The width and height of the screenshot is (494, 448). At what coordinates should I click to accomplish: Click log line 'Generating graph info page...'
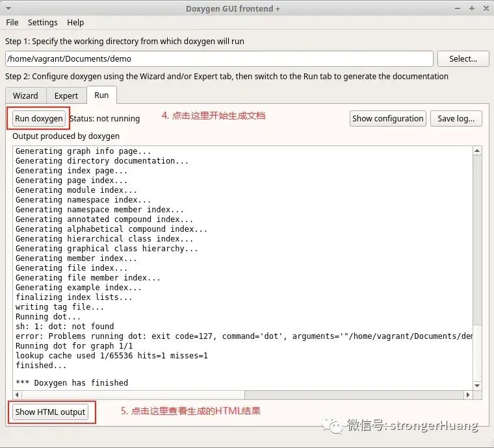point(83,151)
